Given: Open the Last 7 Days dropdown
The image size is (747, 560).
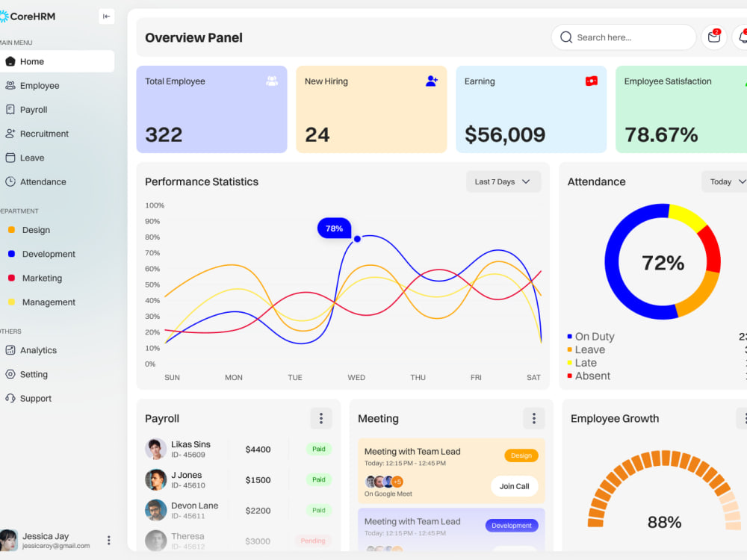Looking at the screenshot, I should pyautogui.click(x=503, y=182).
